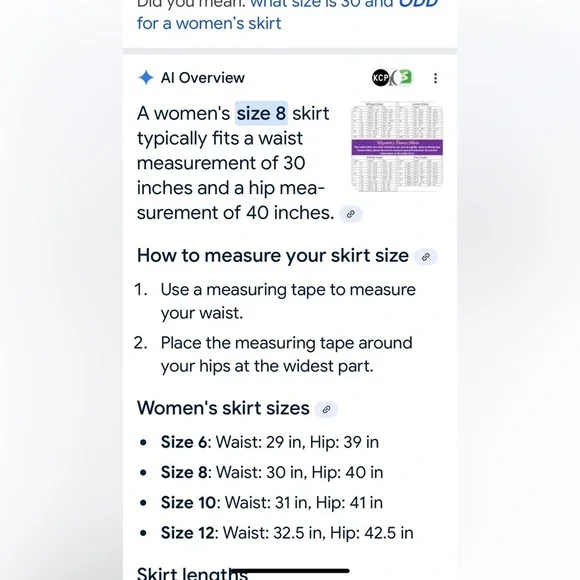Select the 'Size 10' list entry
Viewport: 580px width, 580px height.
pos(272,503)
